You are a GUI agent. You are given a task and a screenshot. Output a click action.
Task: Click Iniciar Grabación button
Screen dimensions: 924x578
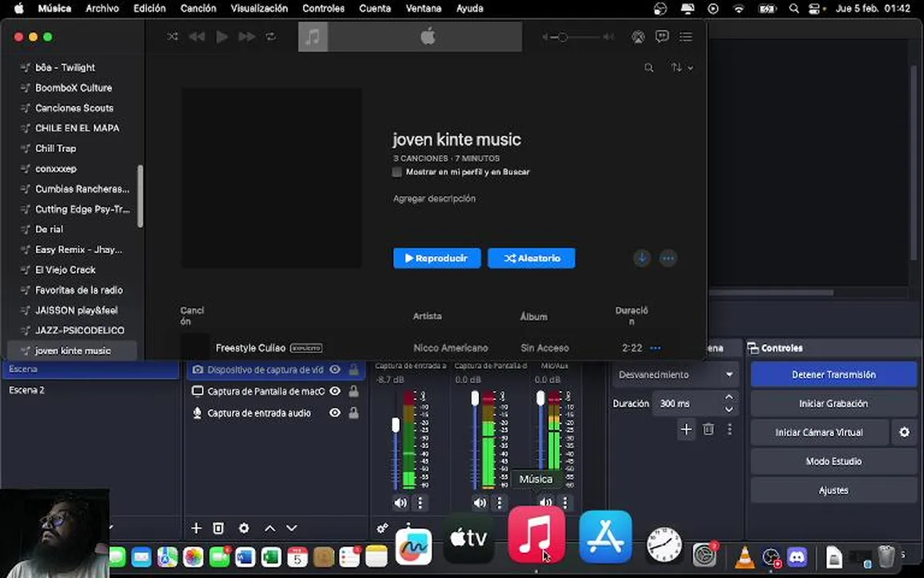833,404
